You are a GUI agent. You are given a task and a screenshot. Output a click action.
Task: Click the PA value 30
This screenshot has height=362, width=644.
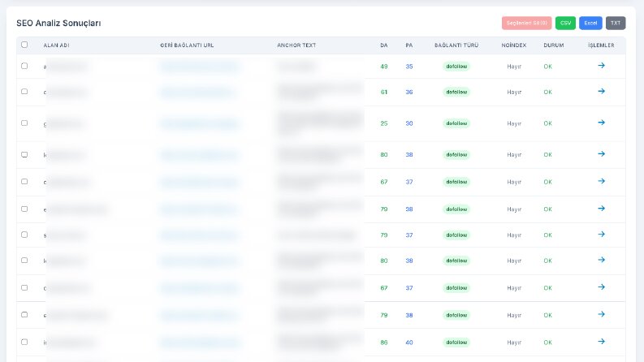(x=409, y=123)
